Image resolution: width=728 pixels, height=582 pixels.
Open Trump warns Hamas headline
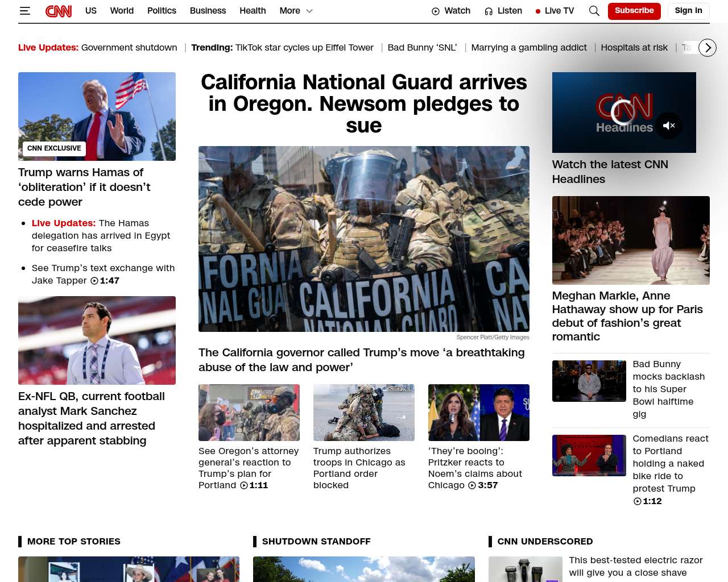[84, 187]
